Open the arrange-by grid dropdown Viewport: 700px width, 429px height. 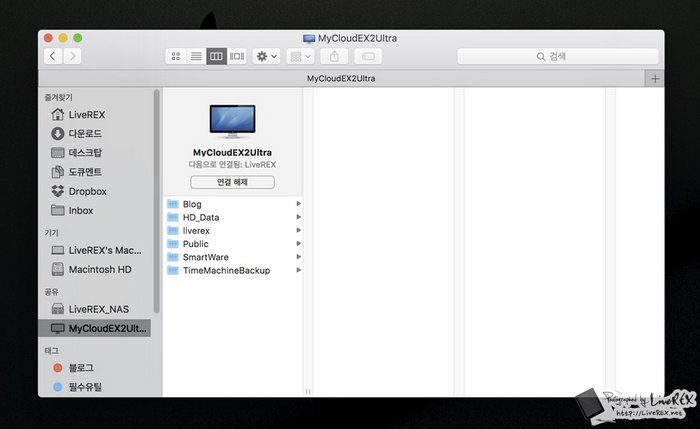pos(300,56)
